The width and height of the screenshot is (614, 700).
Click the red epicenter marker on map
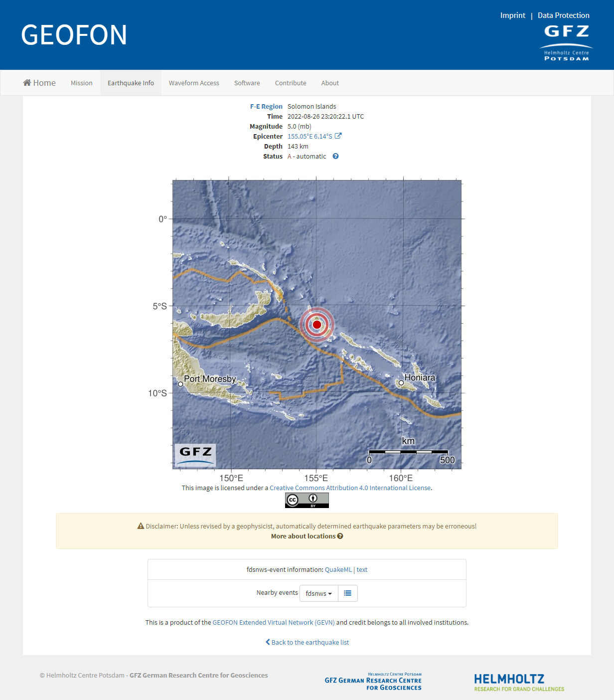click(316, 325)
